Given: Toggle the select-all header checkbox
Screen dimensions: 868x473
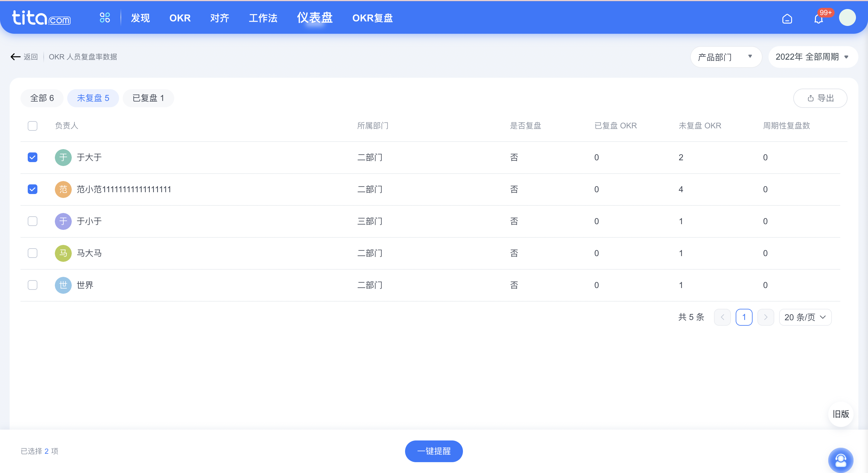Looking at the screenshot, I should click(x=32, y=126).
